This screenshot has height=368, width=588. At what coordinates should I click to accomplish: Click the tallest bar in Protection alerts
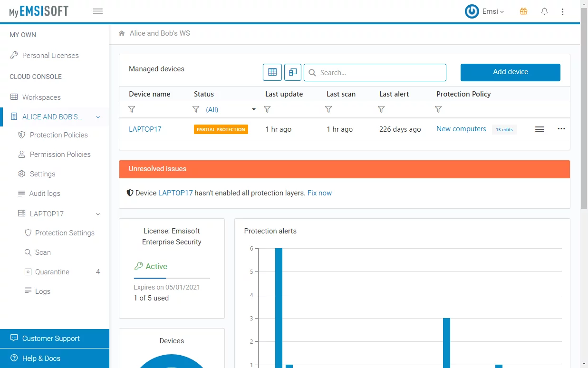point(279,308)
